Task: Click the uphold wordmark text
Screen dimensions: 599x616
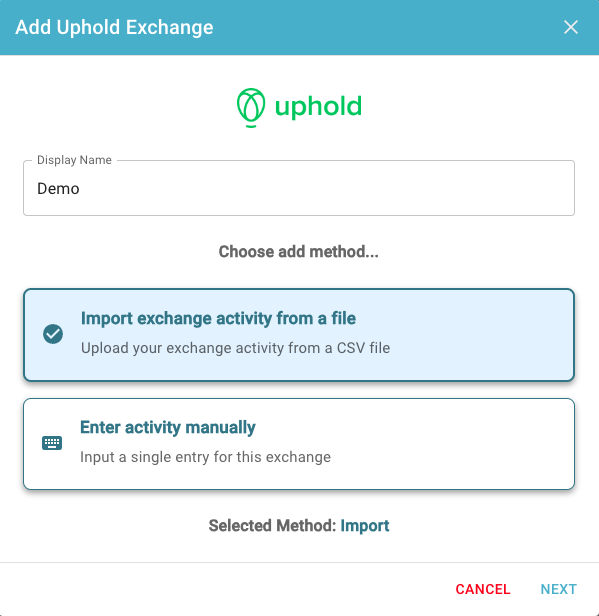Action: (318, 107)
